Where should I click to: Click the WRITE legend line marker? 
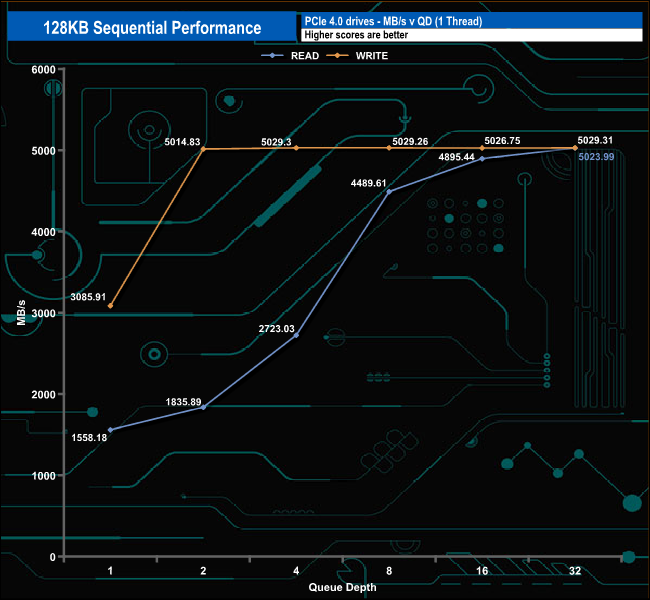337,56
